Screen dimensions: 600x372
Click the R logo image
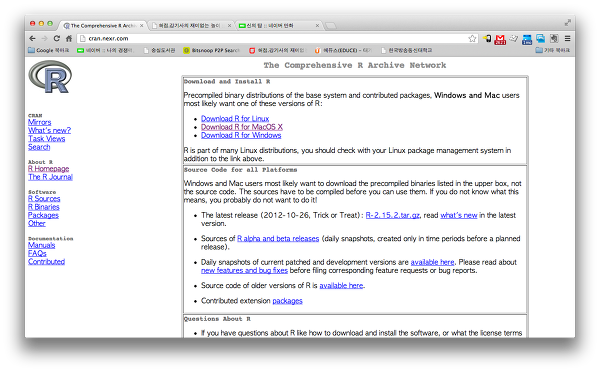tap(50, 77)
